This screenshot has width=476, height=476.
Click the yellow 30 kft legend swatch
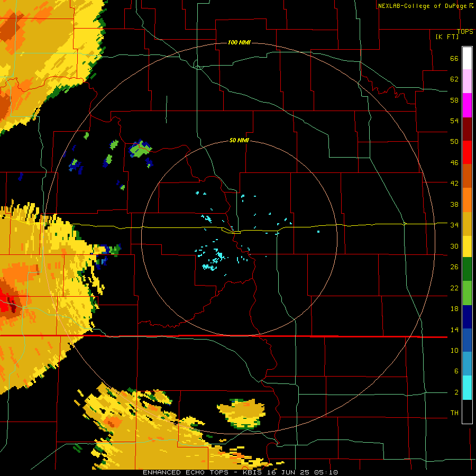[x=467, y=246]
